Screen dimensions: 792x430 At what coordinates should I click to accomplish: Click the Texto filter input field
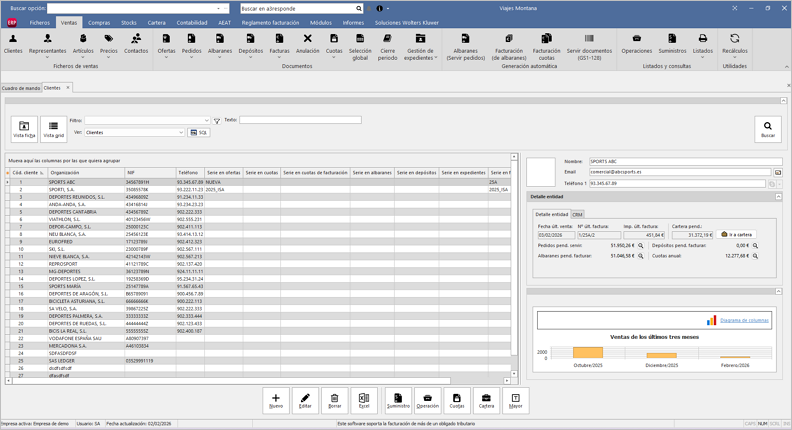click(300, 120)
